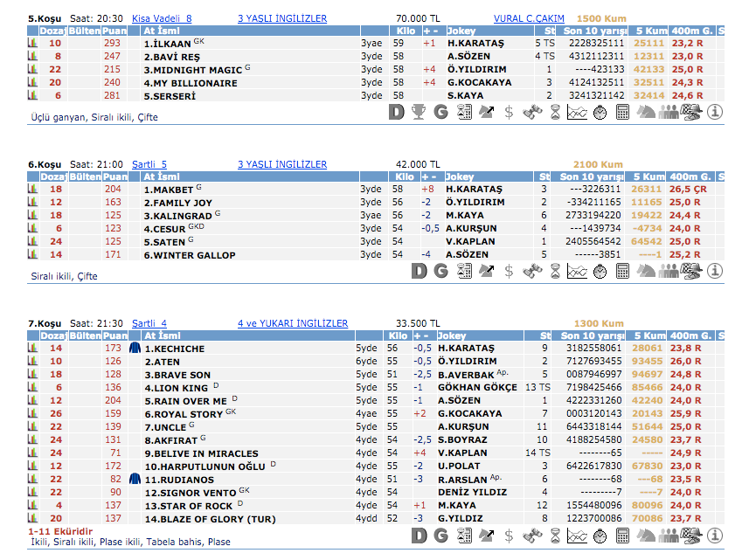
Task: Open bar chart icon beside MAKBET row
Action: [32, 189]
